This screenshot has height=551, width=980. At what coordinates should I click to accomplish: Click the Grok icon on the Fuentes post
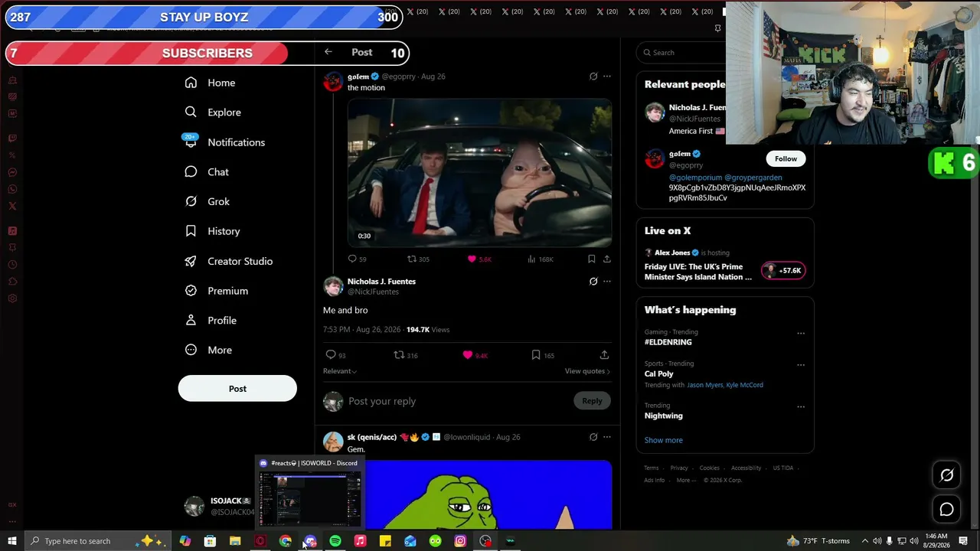593,282
